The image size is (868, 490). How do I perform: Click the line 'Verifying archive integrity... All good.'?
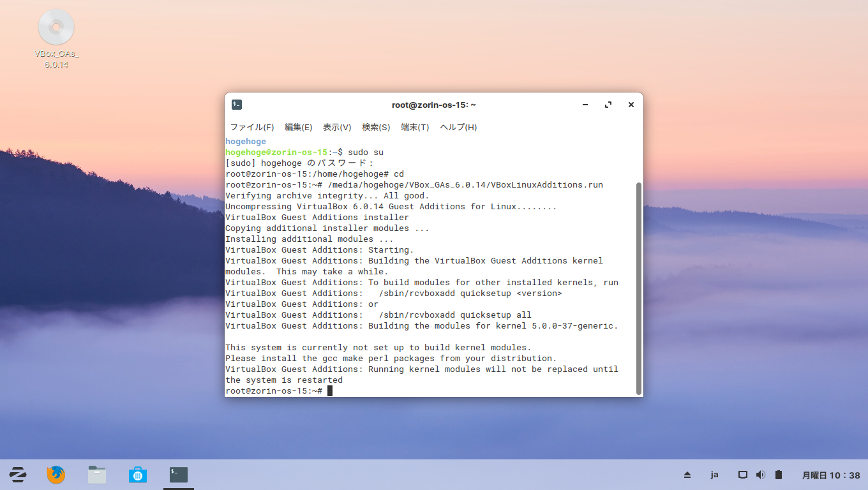[x=327, y=195]
